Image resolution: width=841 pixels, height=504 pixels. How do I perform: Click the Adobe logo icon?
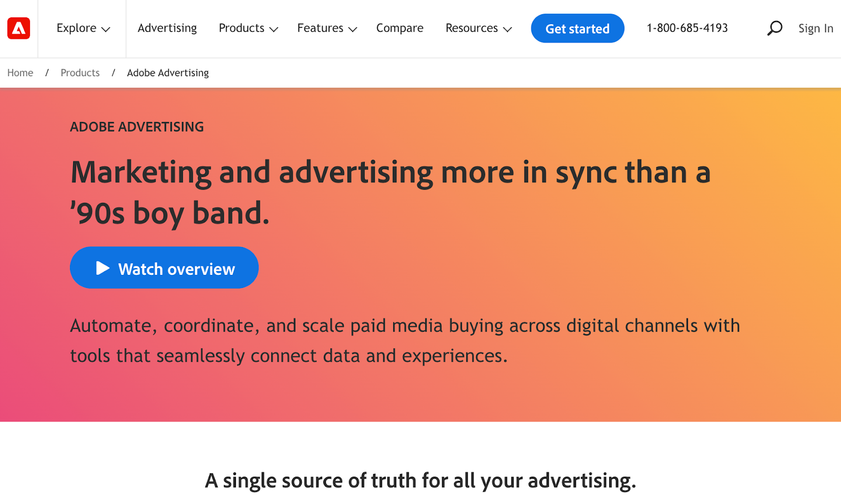coord(18,28)
